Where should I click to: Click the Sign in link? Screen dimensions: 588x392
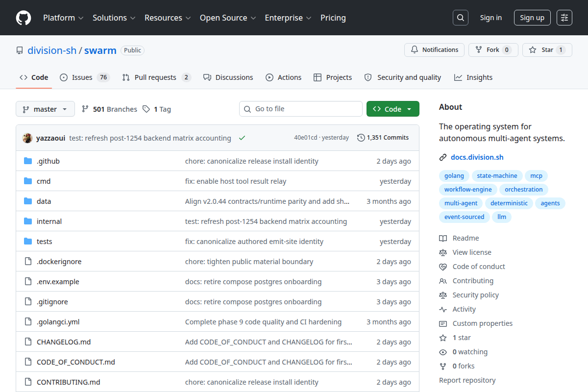click(x=491, y=18)
